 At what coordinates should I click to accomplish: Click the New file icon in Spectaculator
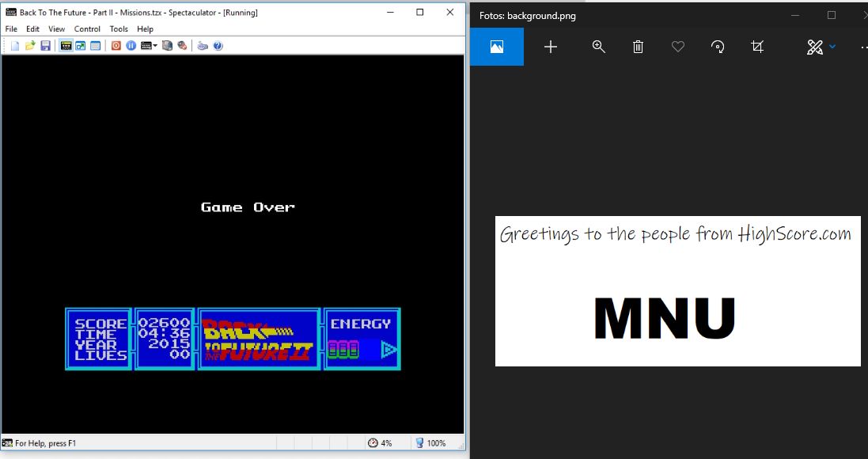(15, 46)
